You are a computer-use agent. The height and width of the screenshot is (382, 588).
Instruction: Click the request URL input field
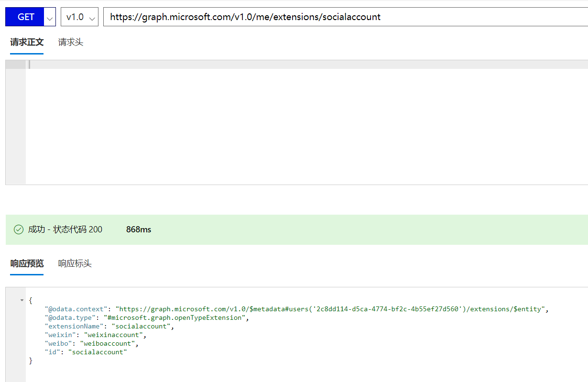[x=344, y=17]
